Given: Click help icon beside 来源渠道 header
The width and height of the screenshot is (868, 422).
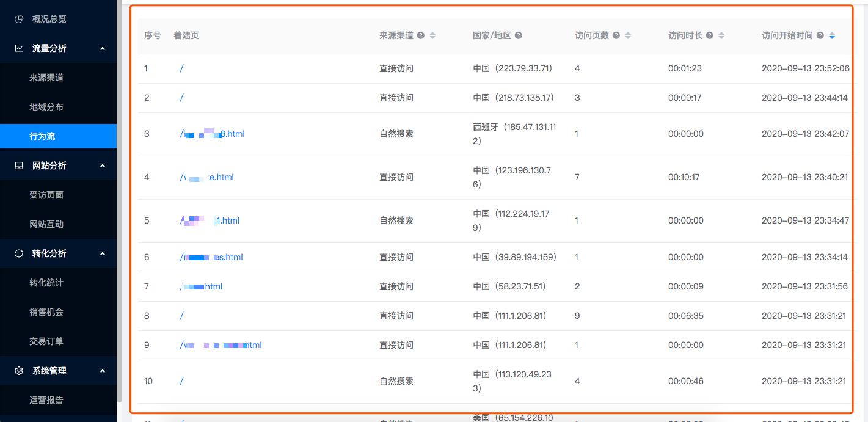Looking at the screenshot, I should (x=421, y=35).
